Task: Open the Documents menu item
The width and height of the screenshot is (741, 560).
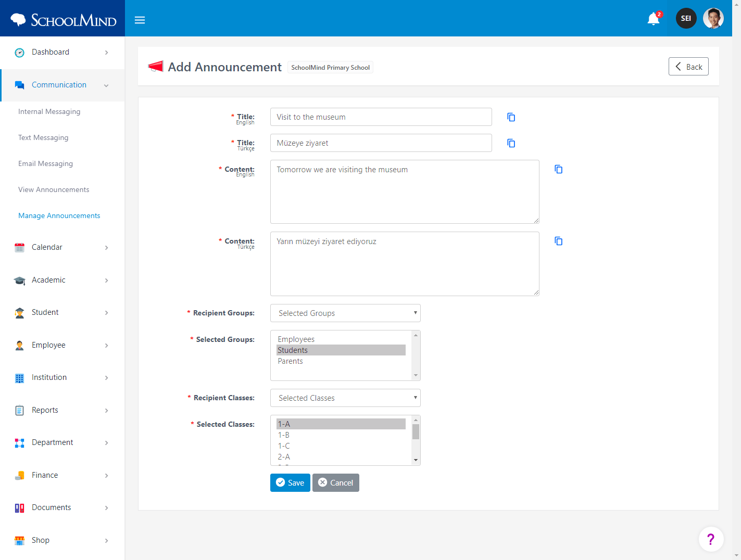Action: [x=62, y=508]
